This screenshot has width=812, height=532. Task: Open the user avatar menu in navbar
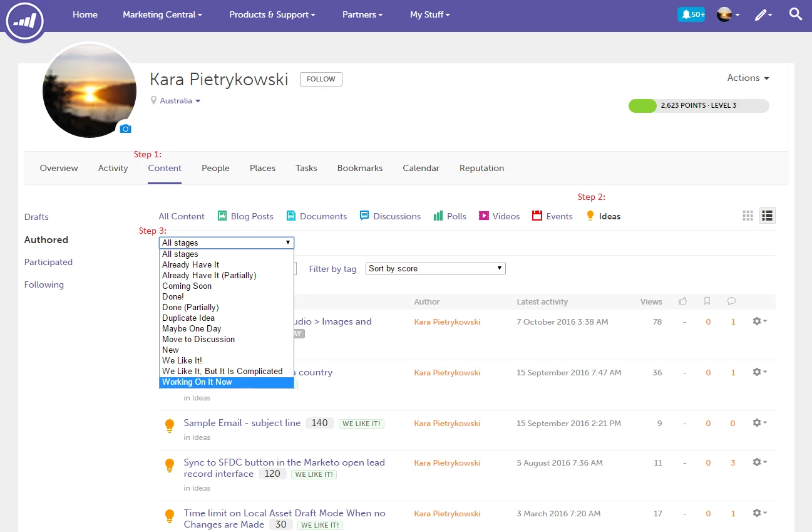[x=728, y=14]
